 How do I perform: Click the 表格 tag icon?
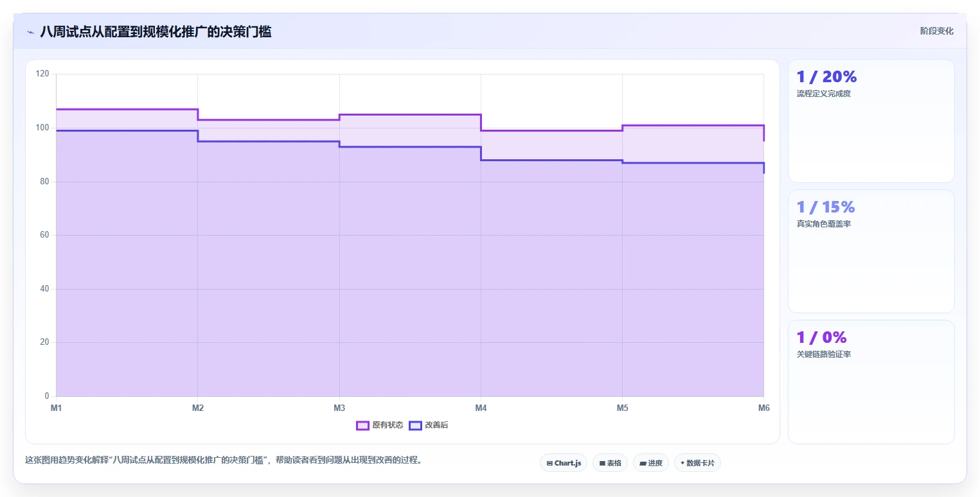(x=602, y=463)
